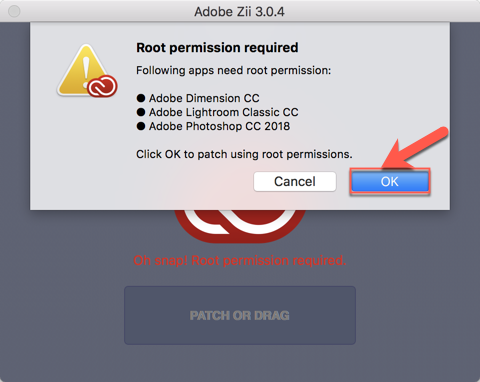Click the bullet beside Adobe Dimension CC
Screen dimensions: 480x382
pyautogui.click(x=141, y=98)
